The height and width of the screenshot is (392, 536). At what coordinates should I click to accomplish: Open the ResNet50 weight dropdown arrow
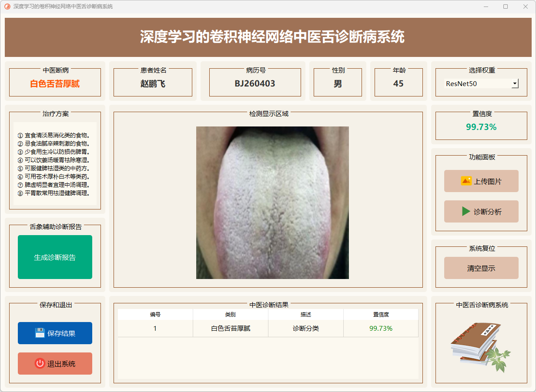[x=515, y=83]
